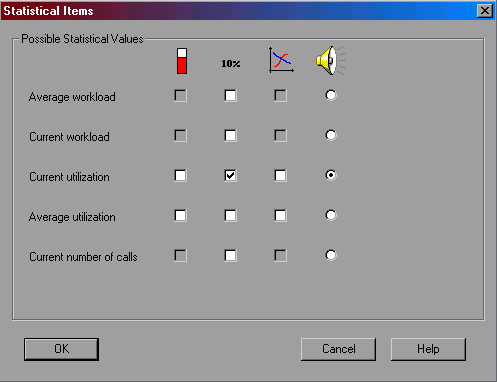Close the Statistical Items dialog
Screen dimensions: 497x382
coord(485,11)
